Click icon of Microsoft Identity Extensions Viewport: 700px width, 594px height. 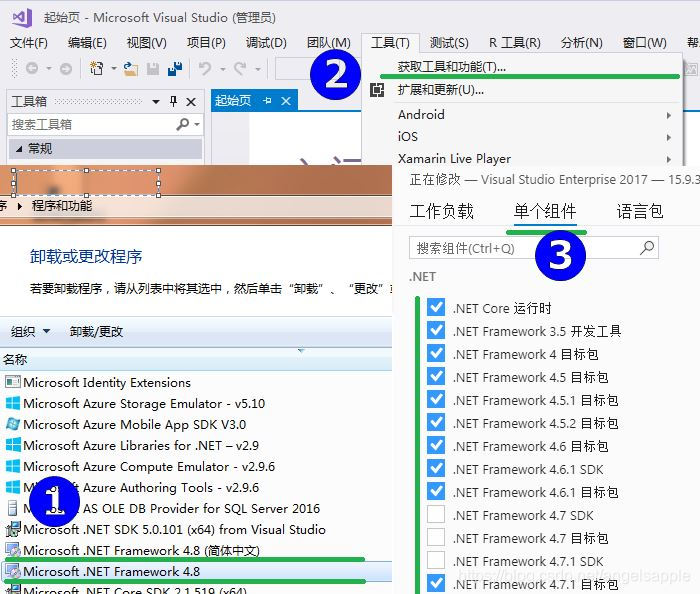click(x=12, y=382)
